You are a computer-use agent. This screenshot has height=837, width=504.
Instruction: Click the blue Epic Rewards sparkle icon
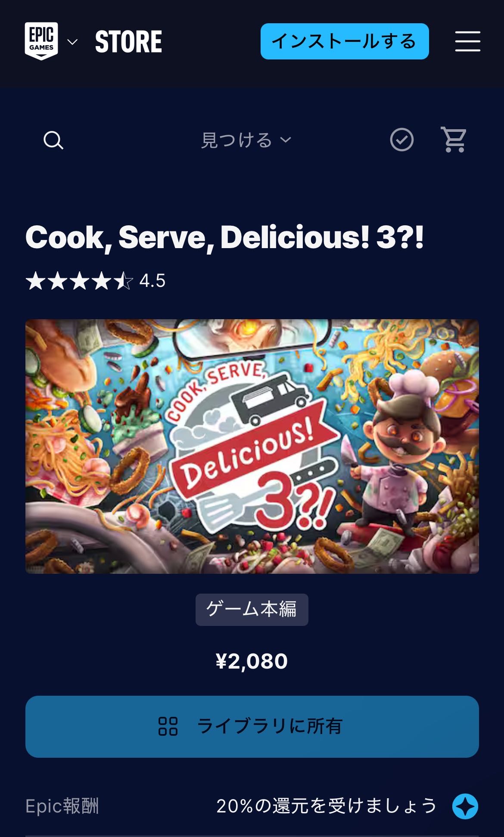tap(465, 806)
